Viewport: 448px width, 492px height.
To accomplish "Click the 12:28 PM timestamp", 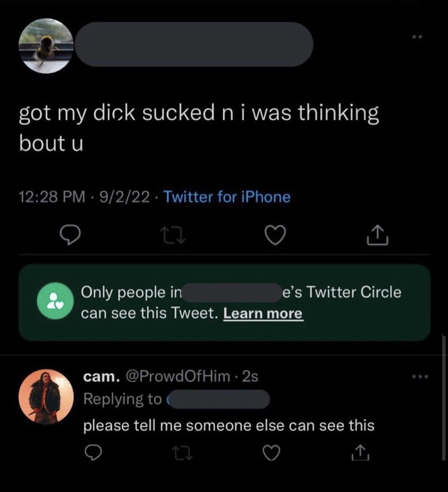I will click(52, 197).
